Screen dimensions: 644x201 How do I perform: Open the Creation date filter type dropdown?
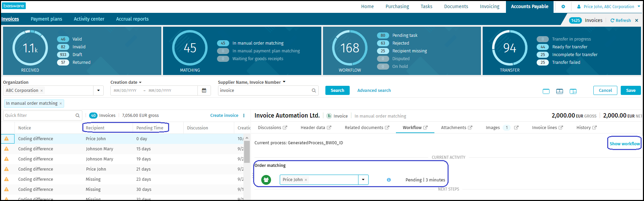coord(140,82)
